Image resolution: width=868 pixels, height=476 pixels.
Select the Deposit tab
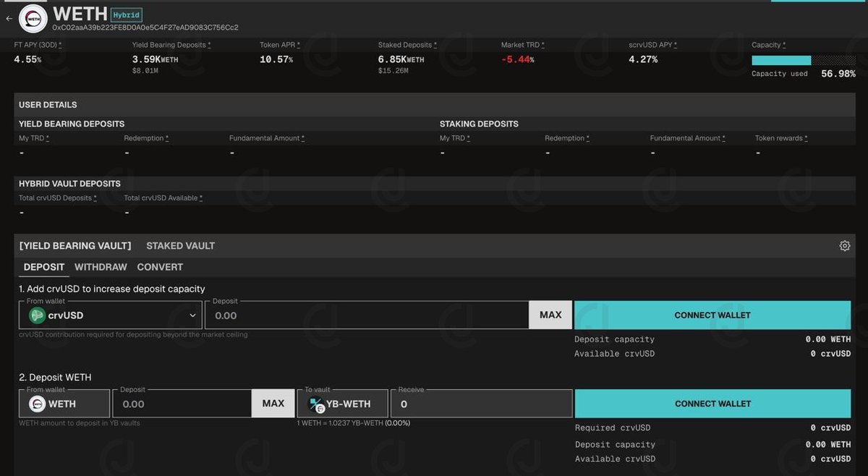(x=44, y=267)
